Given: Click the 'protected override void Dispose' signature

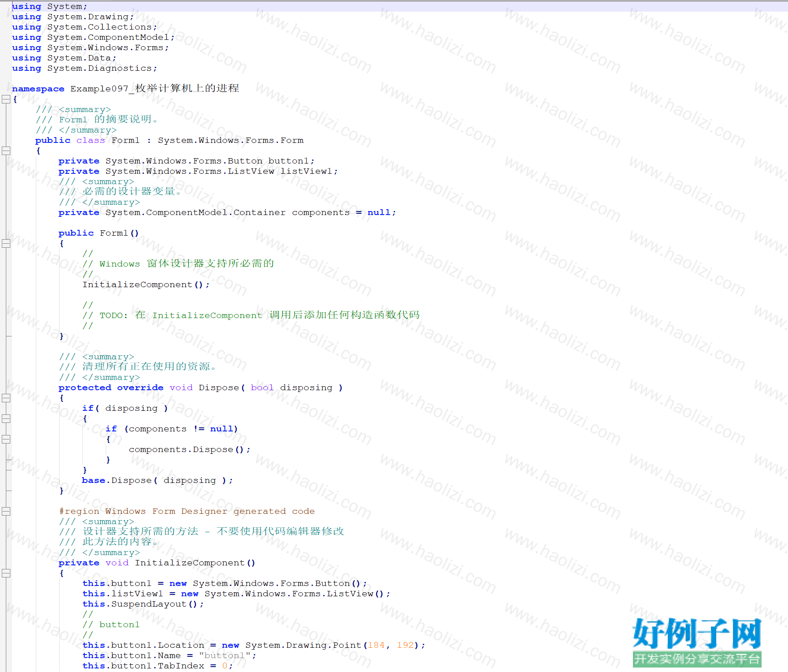Looking at the screenshot, I should coord(201,388).
